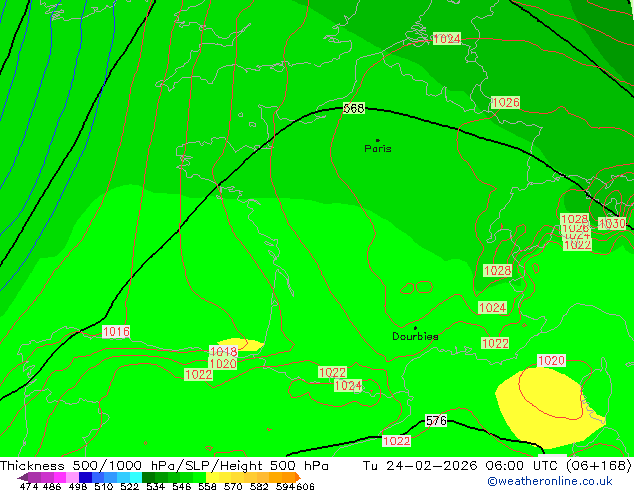Click the 1018 pressure label
Image resolution: width=634 pixels, height=490 pixels.
pos(224,351)
